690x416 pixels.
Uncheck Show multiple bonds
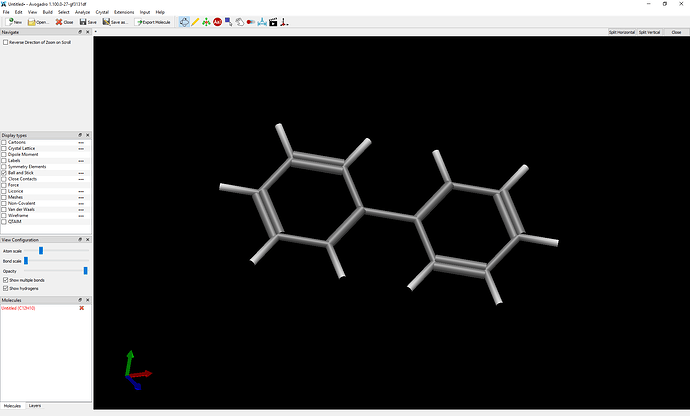(x=6, y=280)
